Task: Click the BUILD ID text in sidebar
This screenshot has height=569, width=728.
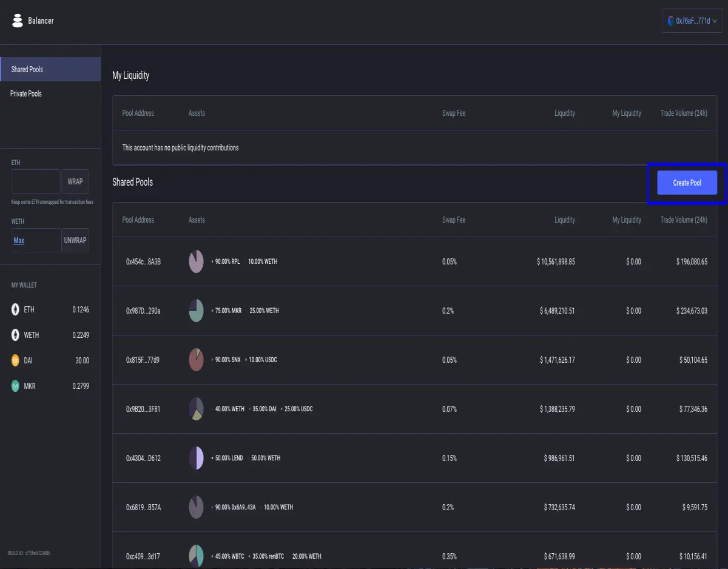Action: (x=29, y=553)
